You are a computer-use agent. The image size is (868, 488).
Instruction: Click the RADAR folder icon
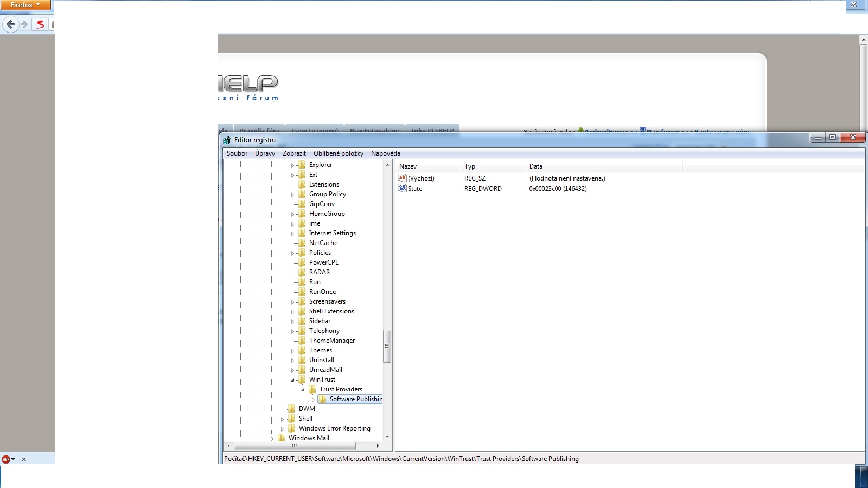tap(302, 272)
